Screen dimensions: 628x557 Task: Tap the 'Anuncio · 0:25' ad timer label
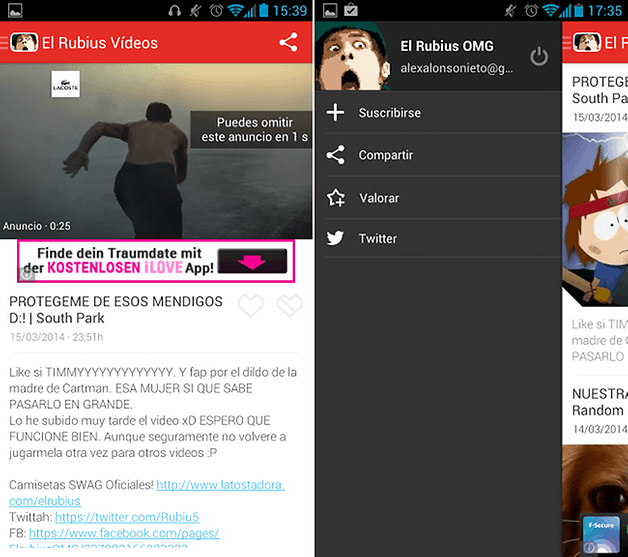(x=37, y=226)
